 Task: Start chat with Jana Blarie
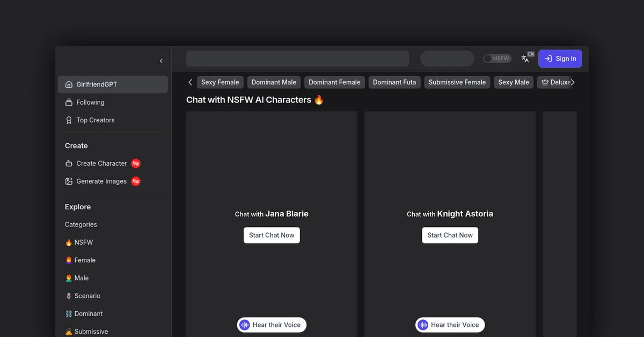[272, 235]
